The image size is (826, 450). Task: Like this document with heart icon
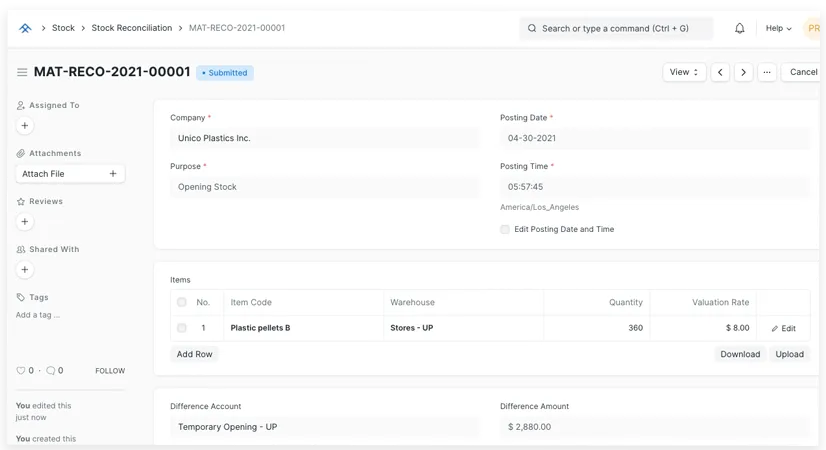pos(21,371)
